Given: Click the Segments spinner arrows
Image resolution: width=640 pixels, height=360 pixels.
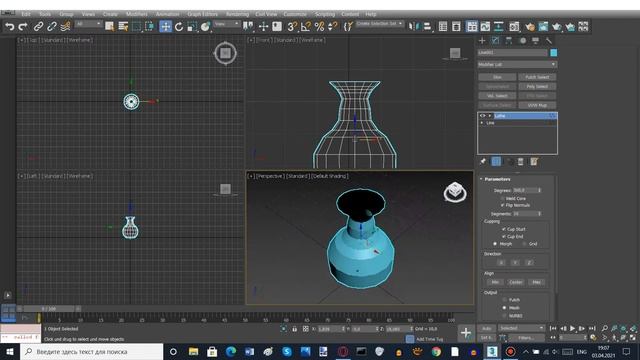Looking at the screenshot, I should [539, 214].
